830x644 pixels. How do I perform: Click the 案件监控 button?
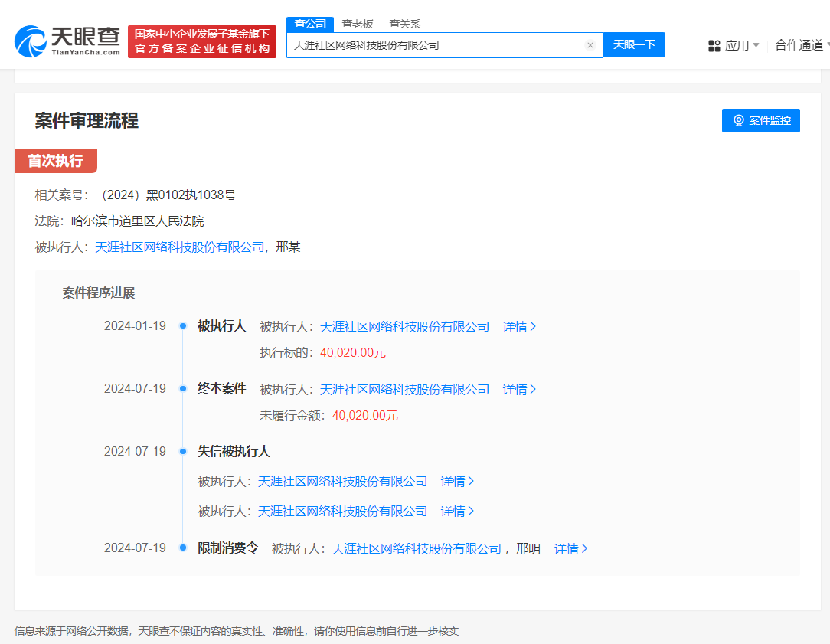point(760,120)
